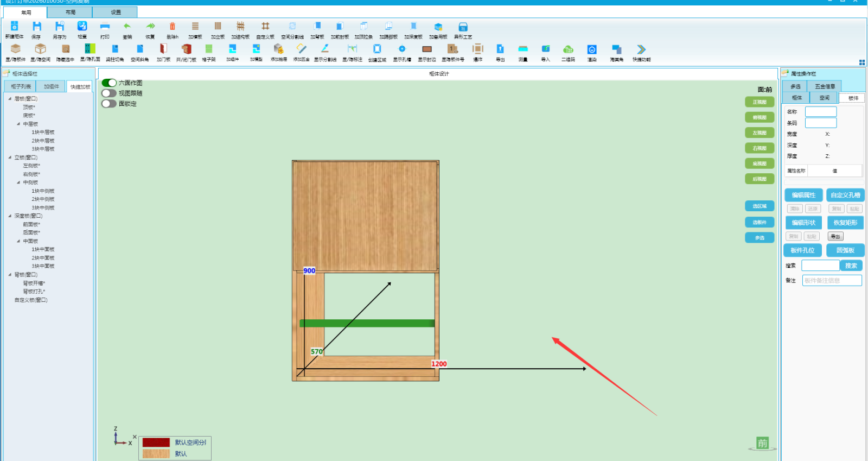The width and height of the screenshot is (868, 461).
Task: Click the 俯视图 view button
Action: point(759,117)
